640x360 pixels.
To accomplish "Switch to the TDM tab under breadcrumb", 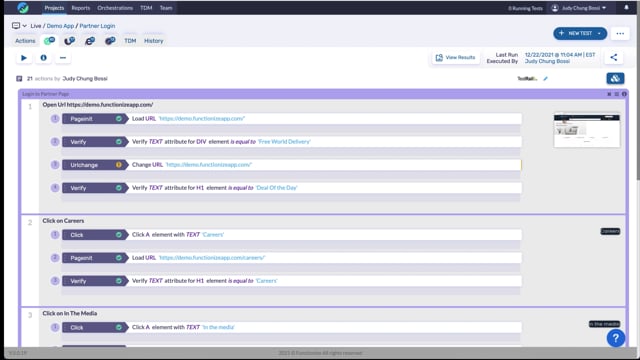I will coord(130,41).
